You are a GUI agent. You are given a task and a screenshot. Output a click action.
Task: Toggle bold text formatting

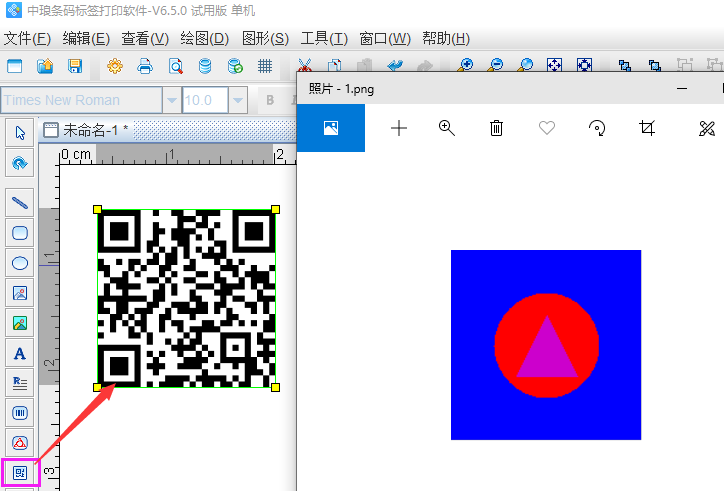(269, 100)
